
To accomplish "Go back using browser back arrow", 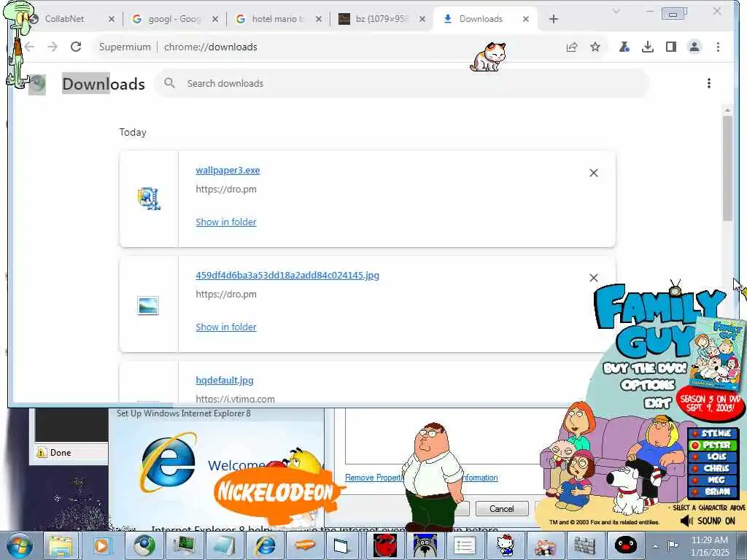I will point(29,47).
